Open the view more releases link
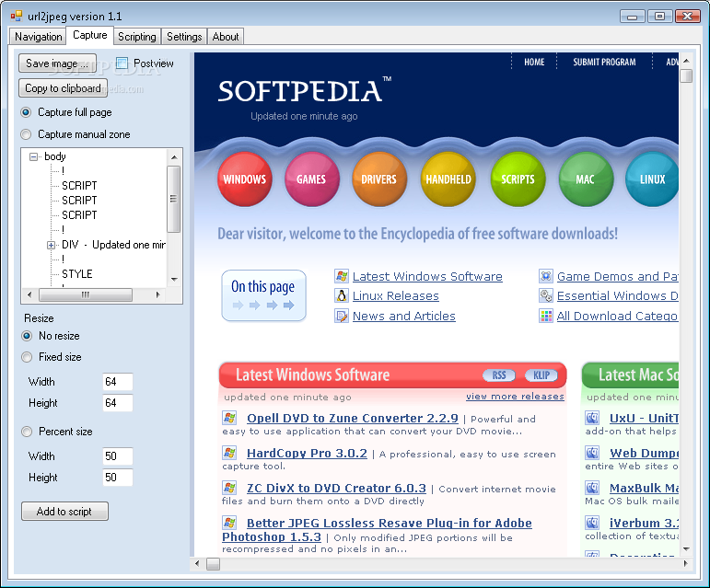The width and height of the screenshot is (710, 588). pyautogui.click(x=515, y=397)
